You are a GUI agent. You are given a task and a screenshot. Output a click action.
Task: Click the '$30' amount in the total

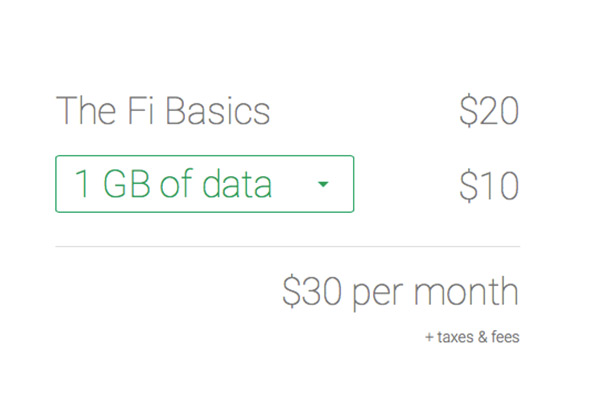[x=308, y=292]
